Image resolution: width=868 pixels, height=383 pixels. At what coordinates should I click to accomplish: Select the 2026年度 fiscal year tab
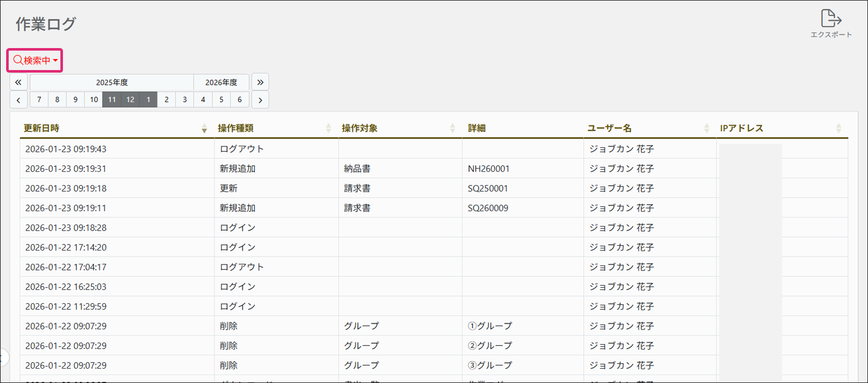[x=221, y=82]
